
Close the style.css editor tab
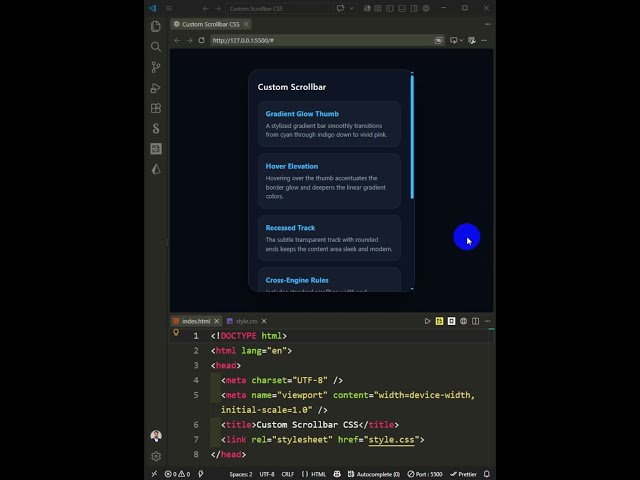coord(264,321)
